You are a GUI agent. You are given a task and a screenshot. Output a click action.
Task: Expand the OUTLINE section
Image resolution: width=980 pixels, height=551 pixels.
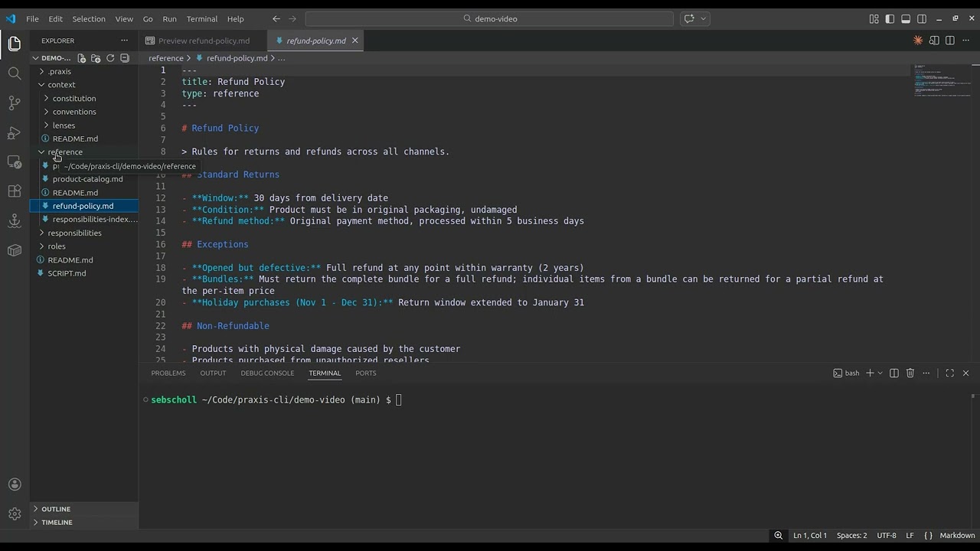[56, 508]
